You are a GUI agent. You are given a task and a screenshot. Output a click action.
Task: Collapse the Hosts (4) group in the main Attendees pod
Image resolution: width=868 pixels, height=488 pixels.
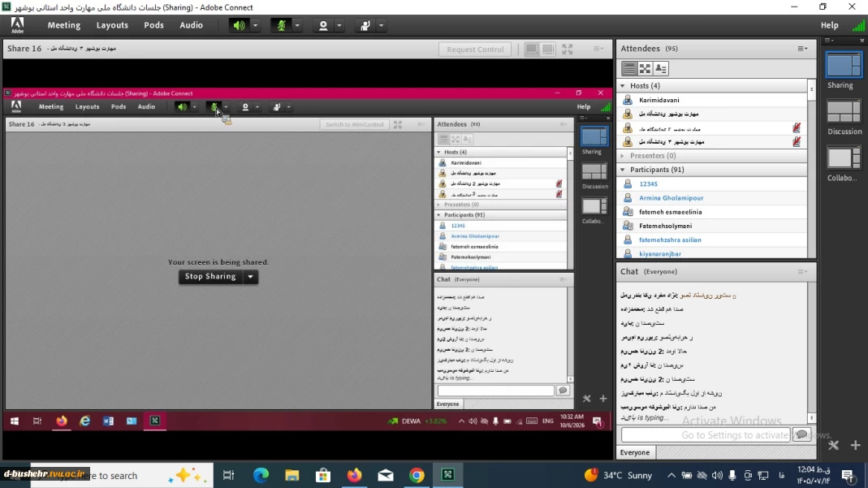pos(623,86)
